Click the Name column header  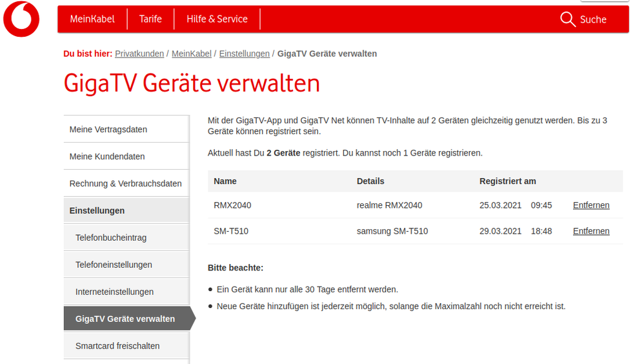[225, 181]
